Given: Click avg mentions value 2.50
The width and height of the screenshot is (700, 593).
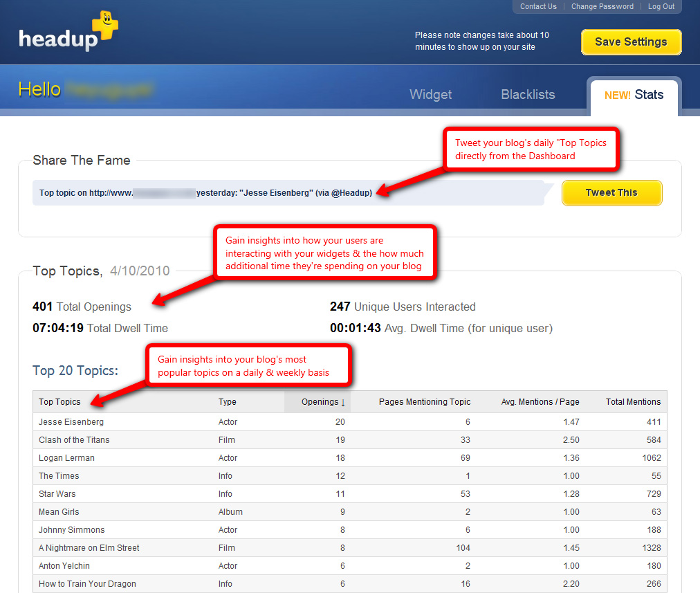Looking at the screenshot, I should pos(571,440).
